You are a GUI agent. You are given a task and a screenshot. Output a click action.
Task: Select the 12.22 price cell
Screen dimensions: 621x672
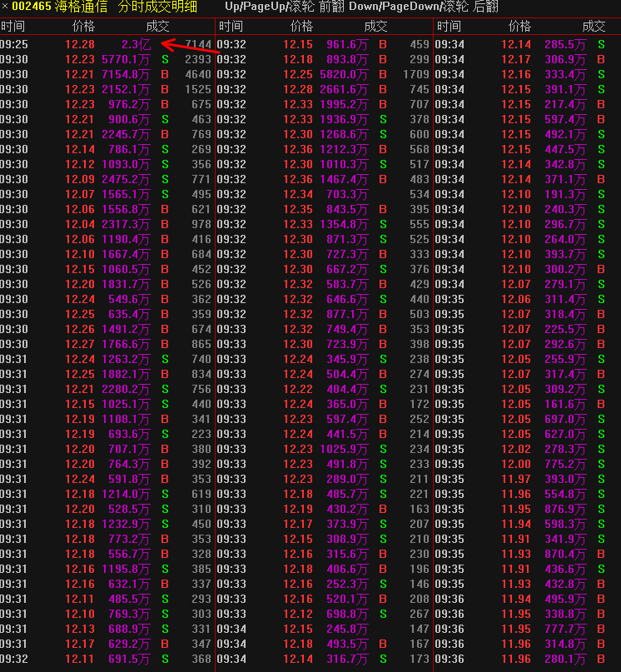298,390
